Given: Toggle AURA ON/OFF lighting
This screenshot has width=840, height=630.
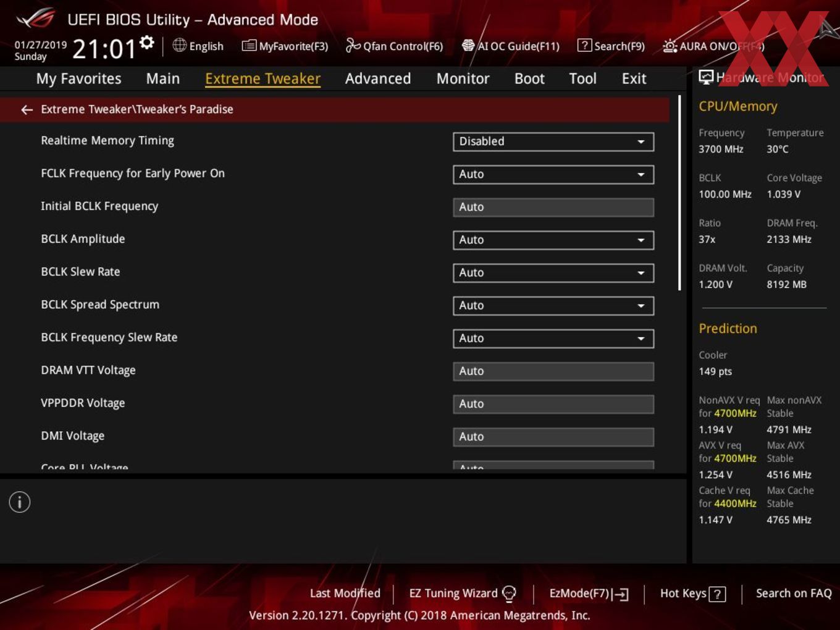Looking at the screenshot, I should [713, 46].
